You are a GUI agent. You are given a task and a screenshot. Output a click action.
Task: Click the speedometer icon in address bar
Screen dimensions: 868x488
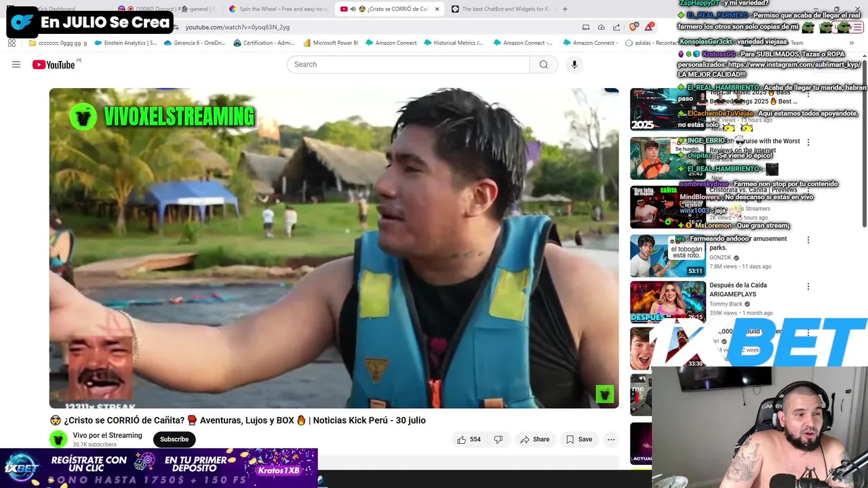coord(601,27)
